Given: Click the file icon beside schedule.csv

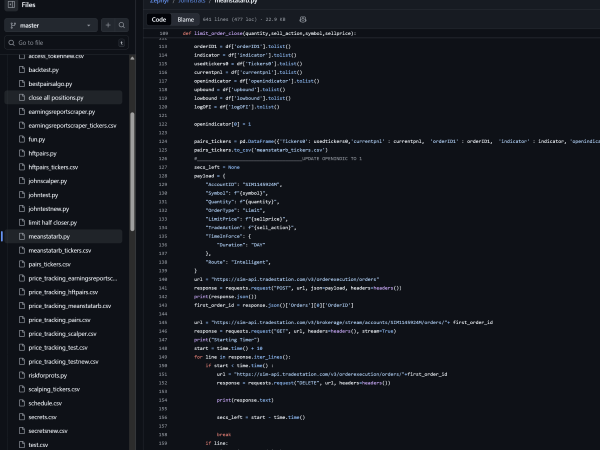Looking at the screenshot, I should click(x=21, y=402).
